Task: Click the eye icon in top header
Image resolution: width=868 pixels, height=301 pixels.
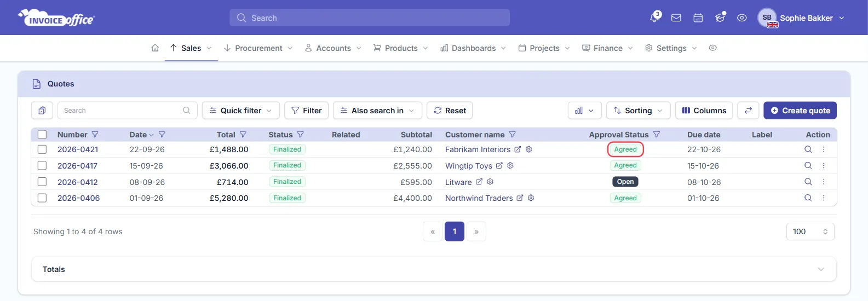Action: click(x=742, y=18)
